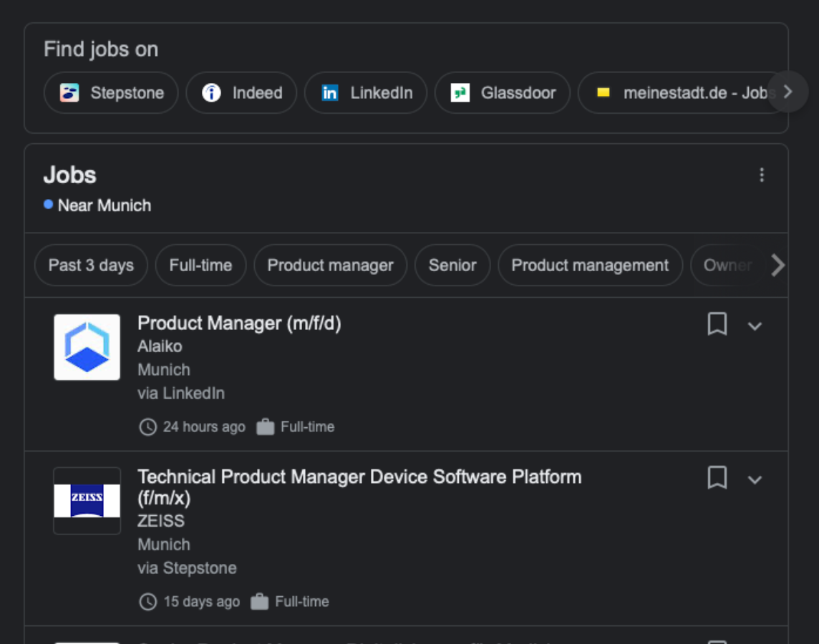Click the ZEISS company logo
Screen dimensions: 819x644
coord(87,500)
